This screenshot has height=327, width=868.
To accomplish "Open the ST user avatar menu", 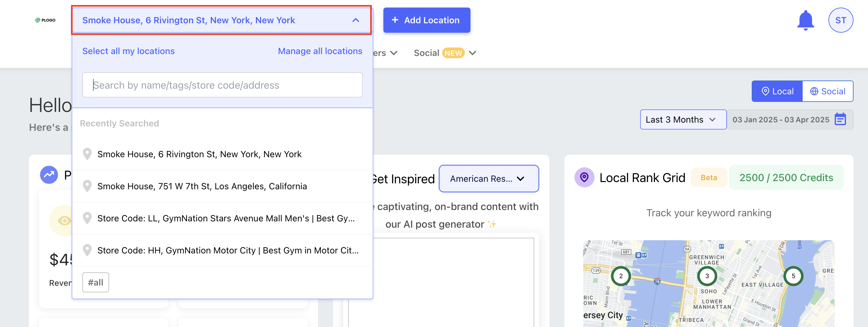I will coord(840,20).
